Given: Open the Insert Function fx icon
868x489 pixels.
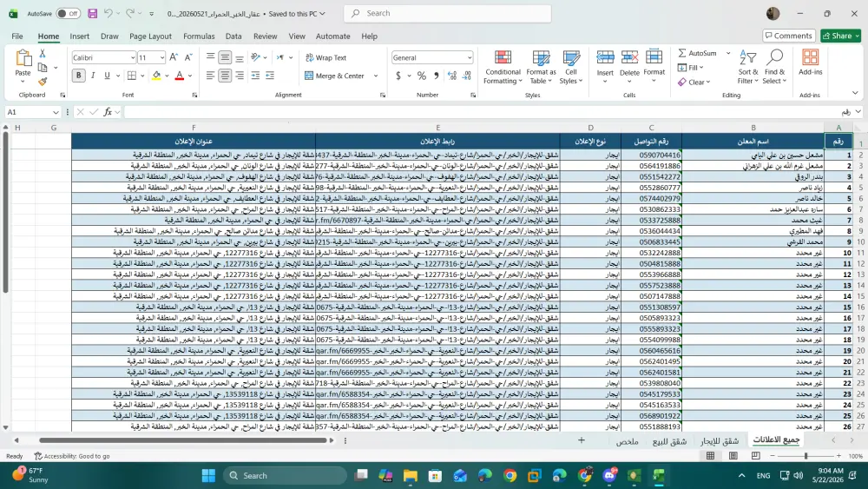Looking at the screenshot, I should tap(108, 112).
